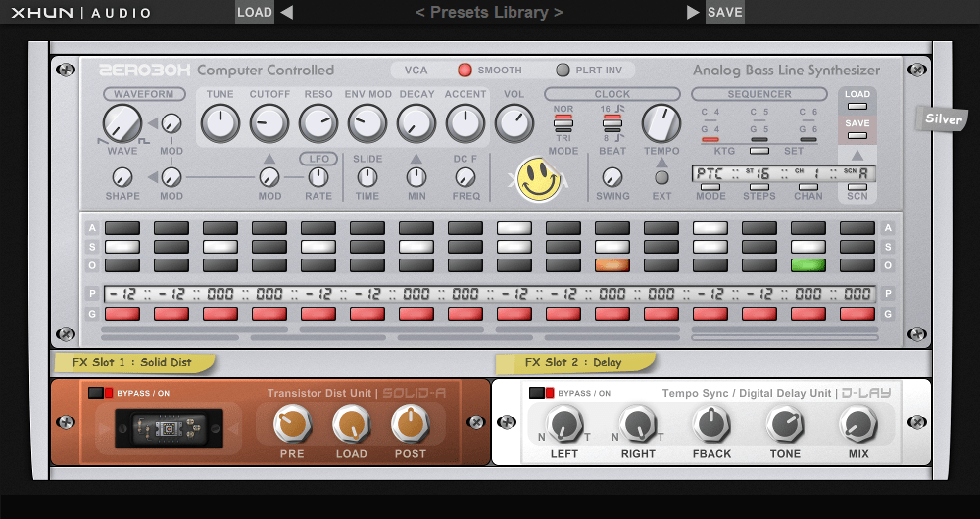Click the PRE knob on distortion unit

pyautogui.click(x=291, y=425)
